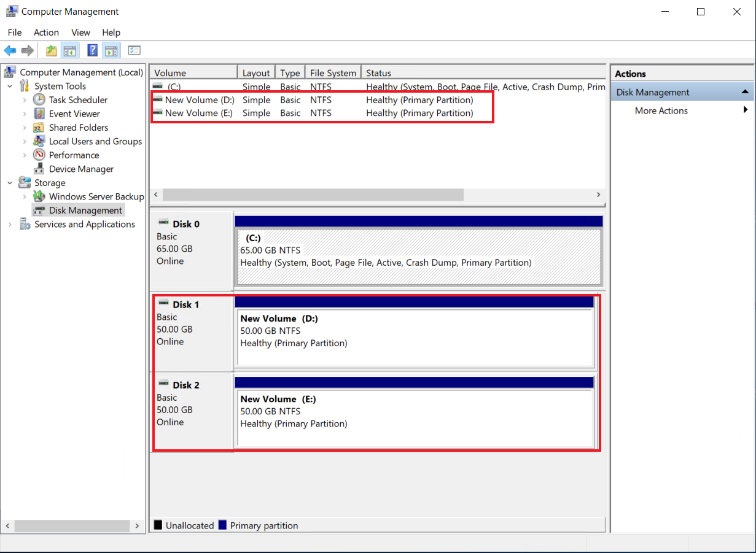Screen dimensions: 756x553
Task: Click the Device Manager icon
Action: click(x=38, y=169)
